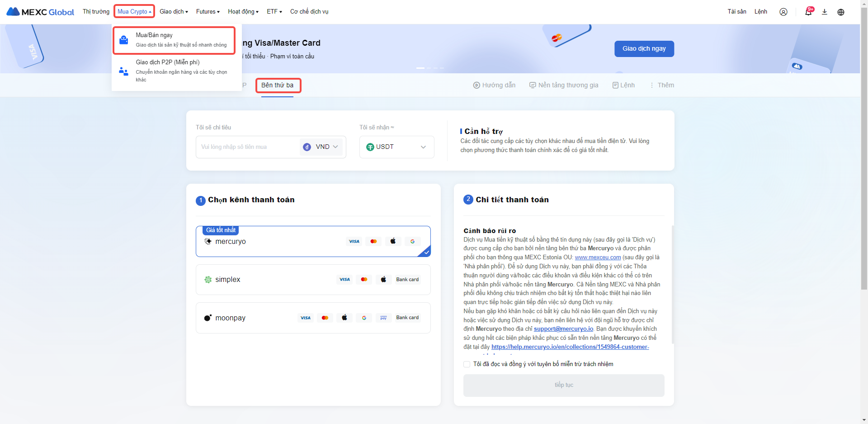The width and height of the screenshot is (868, 424).
Task: Open the user profile icon
Action: click(783, 12)
